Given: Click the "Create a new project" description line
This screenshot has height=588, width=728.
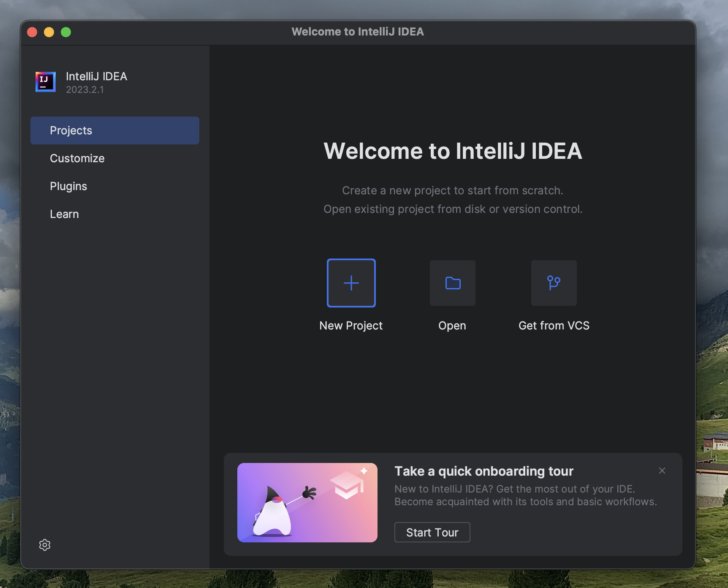Looking at the screenshot, I should 453,191.
